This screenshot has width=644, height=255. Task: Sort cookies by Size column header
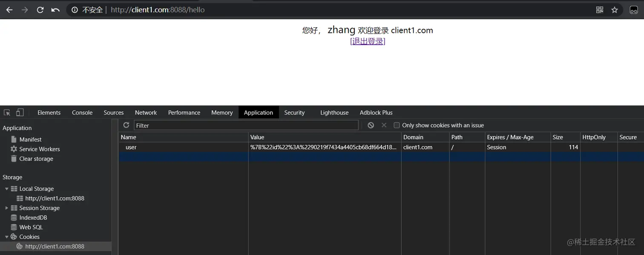pos(565,137)
